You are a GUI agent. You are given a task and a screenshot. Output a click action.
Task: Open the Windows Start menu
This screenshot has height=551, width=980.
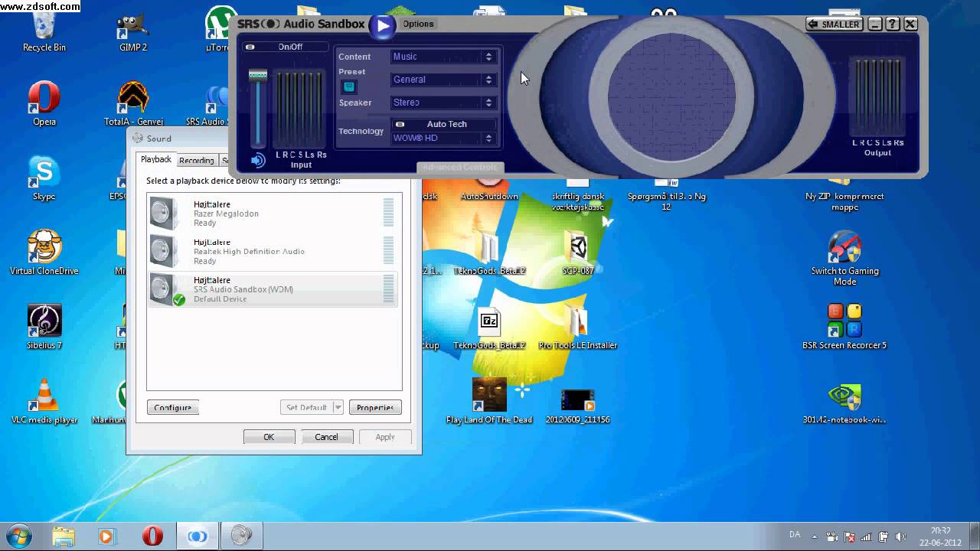[18, 536]
